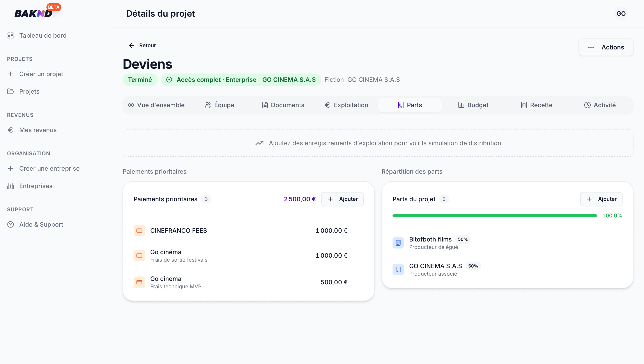644x364 pixels.
Task: Click the building icon next to Entreprises
Action: pyautogui.click(x=11, y=186)
